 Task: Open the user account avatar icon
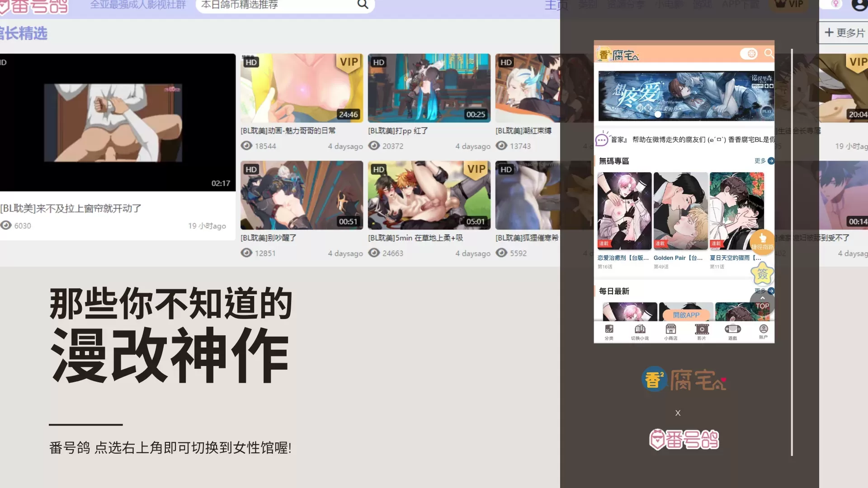pyautogui.click(x=859, y=5)
